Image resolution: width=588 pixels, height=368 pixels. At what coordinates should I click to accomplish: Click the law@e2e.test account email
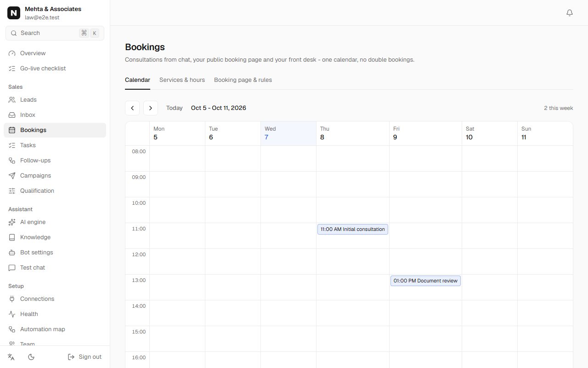pos(42,17)
